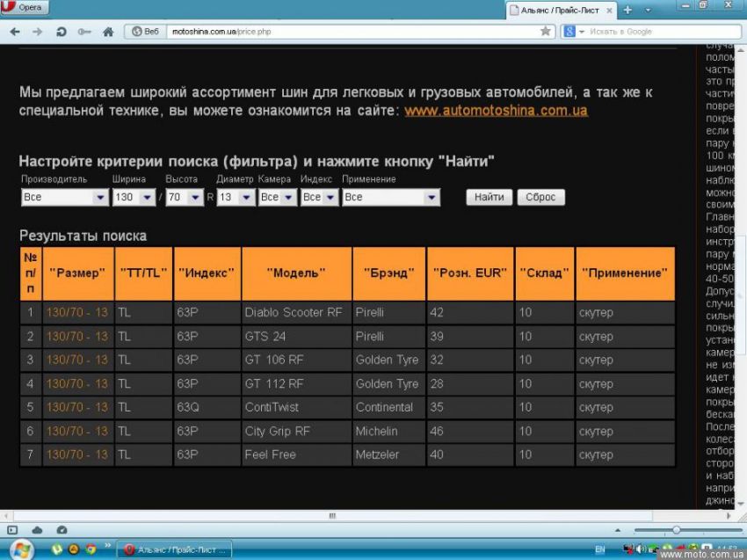Reload the current page

tap(61, 32)
